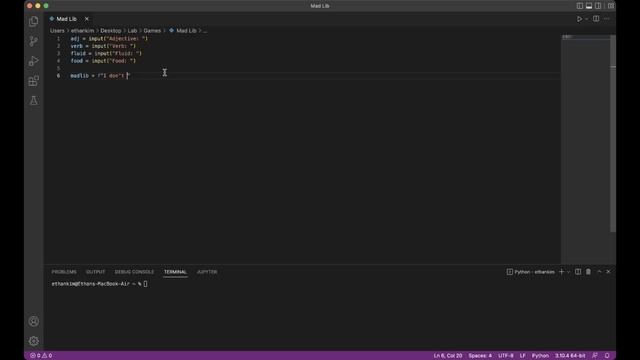Select Python interpreter 3.10.4 64-bit
640x360 pixels.
point(570,356)
